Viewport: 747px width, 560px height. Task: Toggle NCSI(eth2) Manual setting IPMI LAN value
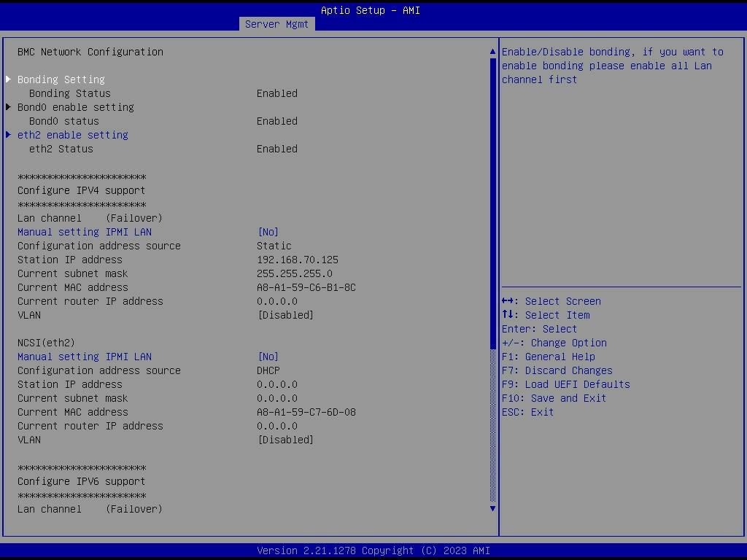(268, 357)
